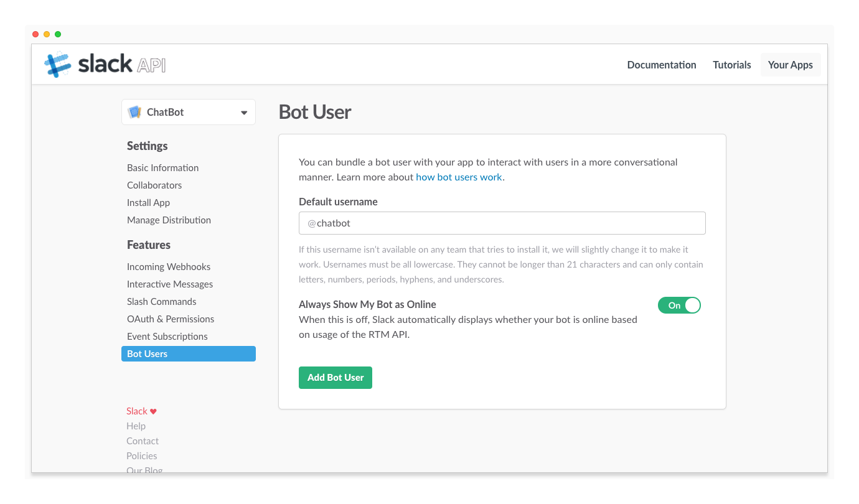Screen dimensions: 859x504
Task: Go to Your Apps
Action: (x=791, y=65)
